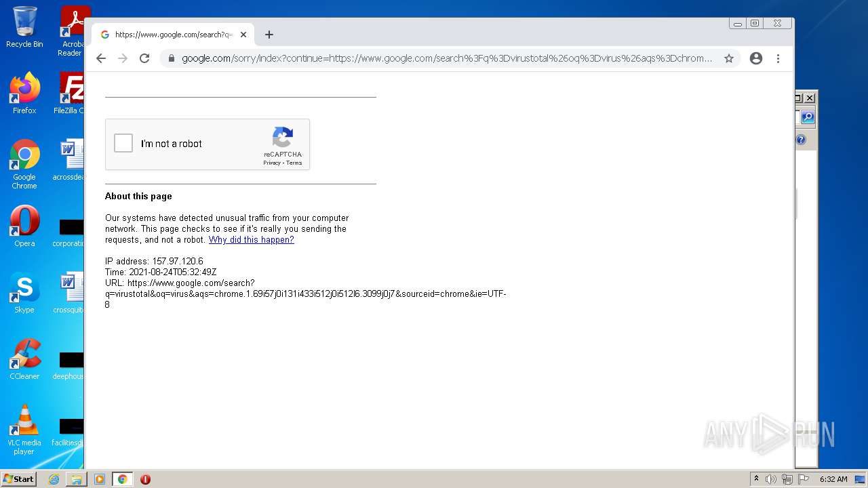Launch Skype from the desktop

24,293
